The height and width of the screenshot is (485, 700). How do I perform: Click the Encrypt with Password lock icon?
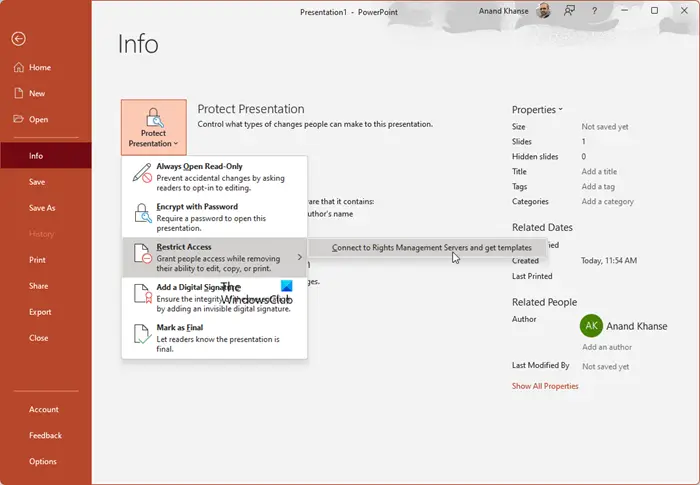coord(142,213)
